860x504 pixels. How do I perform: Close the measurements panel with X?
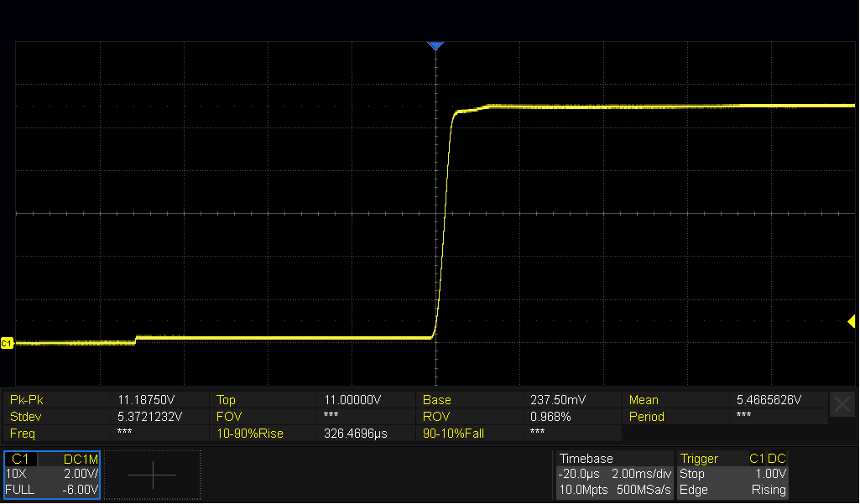(842, 405)
